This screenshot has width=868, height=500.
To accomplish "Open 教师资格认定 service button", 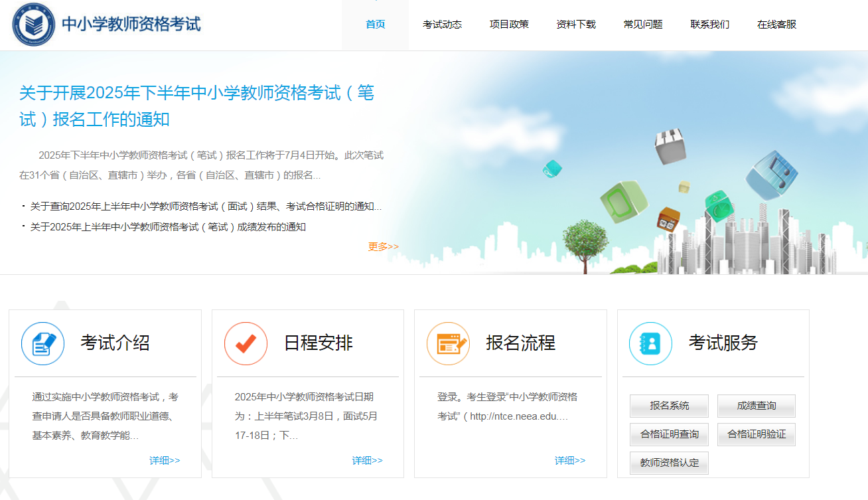I will [x=669, y=463].
